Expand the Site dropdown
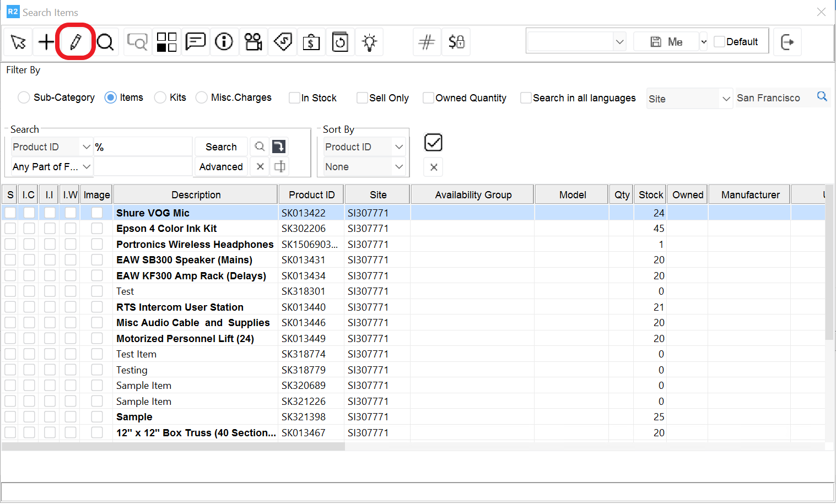836x504 pixels. [x=726, y=99]
